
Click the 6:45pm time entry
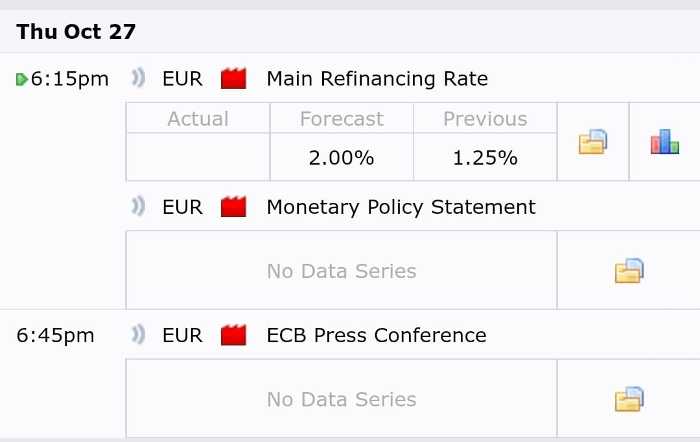[x=55, y=336]
